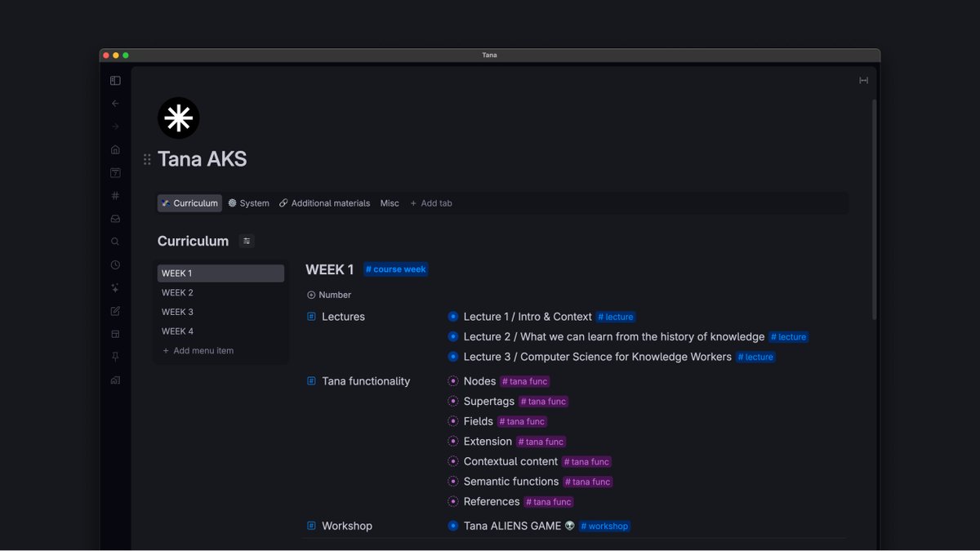
Task: Go back with the left arrow
Action: coord(115,104)
